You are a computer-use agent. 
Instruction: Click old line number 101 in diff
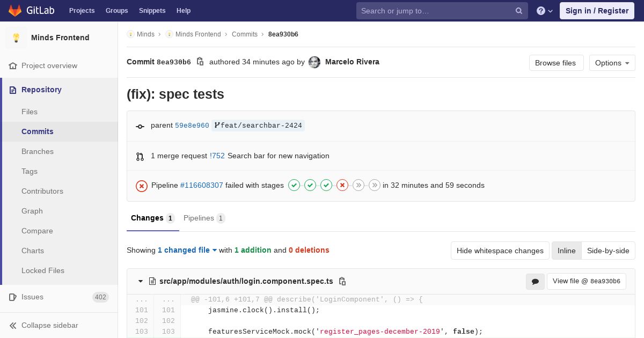coord(141,310)
